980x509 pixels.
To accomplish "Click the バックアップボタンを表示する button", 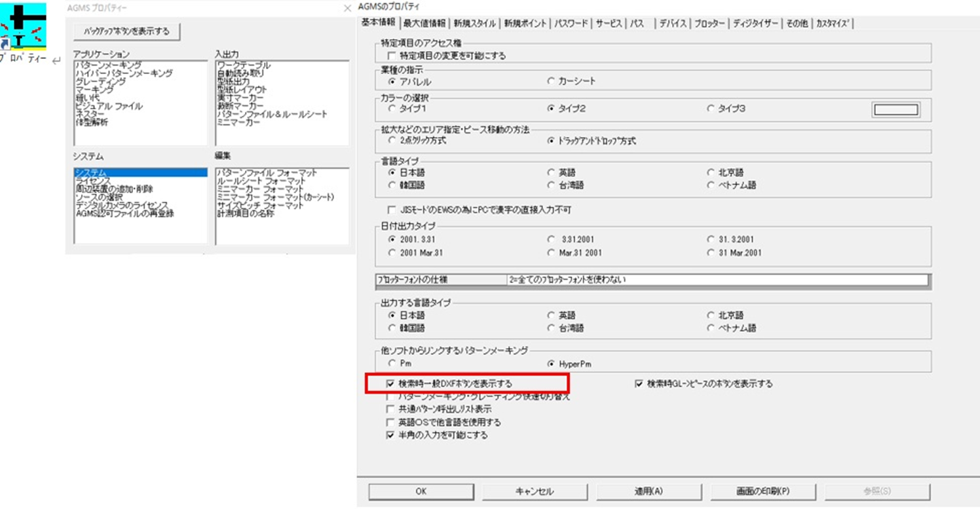I will [x=127, y=31].
